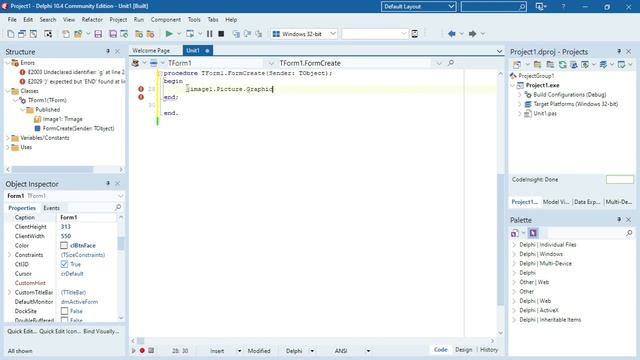640x360 pixels.
Task: Select the E2003 Undeclared identifier error
Action: point(76,72)
